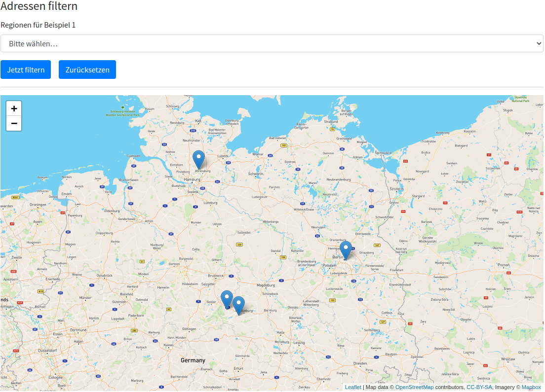Click the national park tree icon
545x392 pixels.
pos(123,107)
